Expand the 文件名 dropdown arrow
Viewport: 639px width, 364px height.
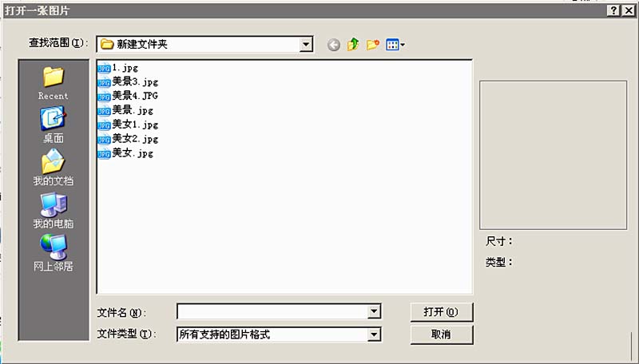pos(374,312)
